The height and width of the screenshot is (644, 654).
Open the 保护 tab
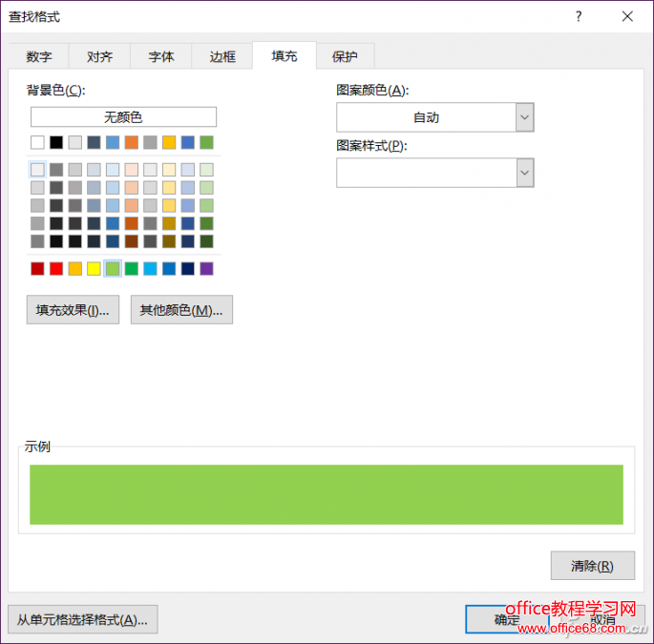click(x=345, y=56)
